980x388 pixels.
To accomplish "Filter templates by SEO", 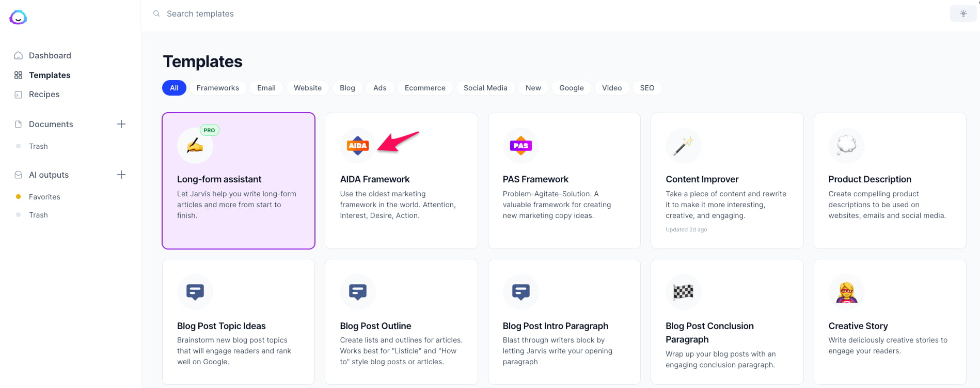I will [x=647, y=88].
